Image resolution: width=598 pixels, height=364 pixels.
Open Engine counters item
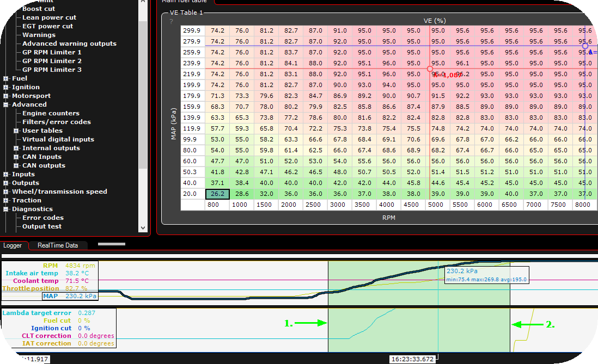[x=51, y=113]
